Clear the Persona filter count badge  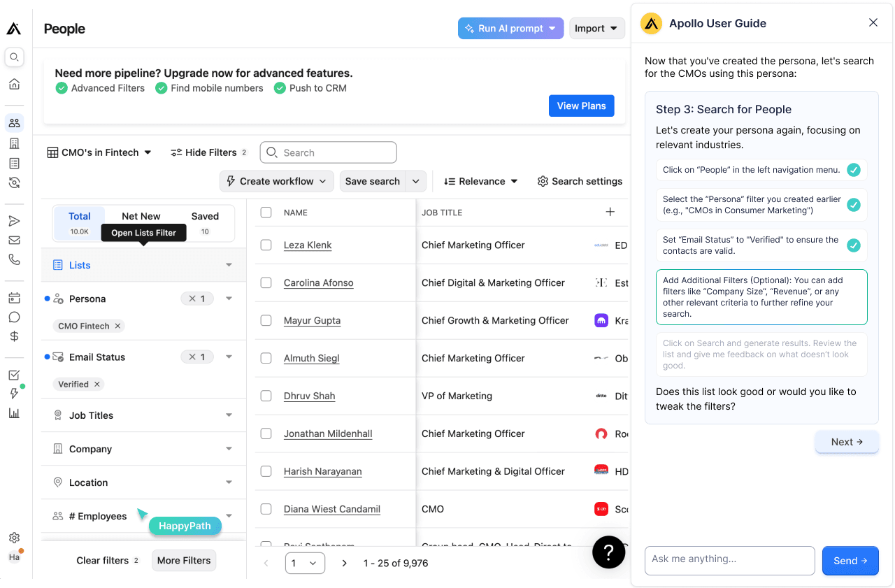coord(198,299)
